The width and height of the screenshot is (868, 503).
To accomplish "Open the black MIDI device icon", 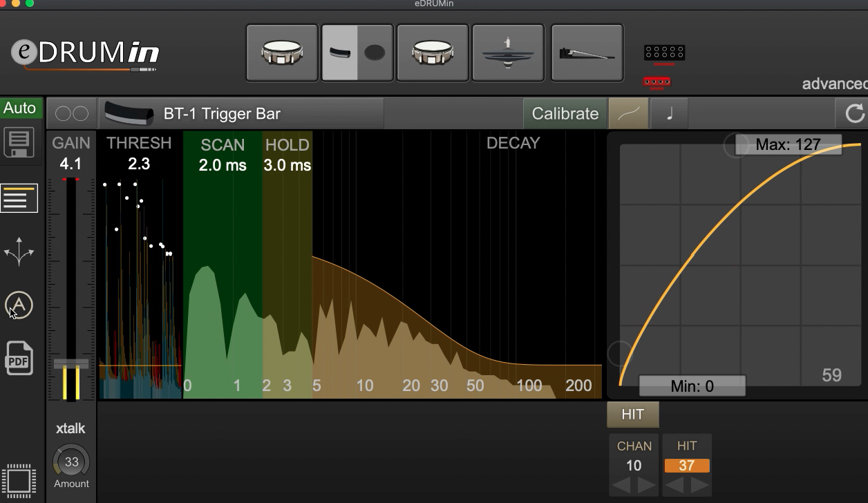I will tap(664, 53).
